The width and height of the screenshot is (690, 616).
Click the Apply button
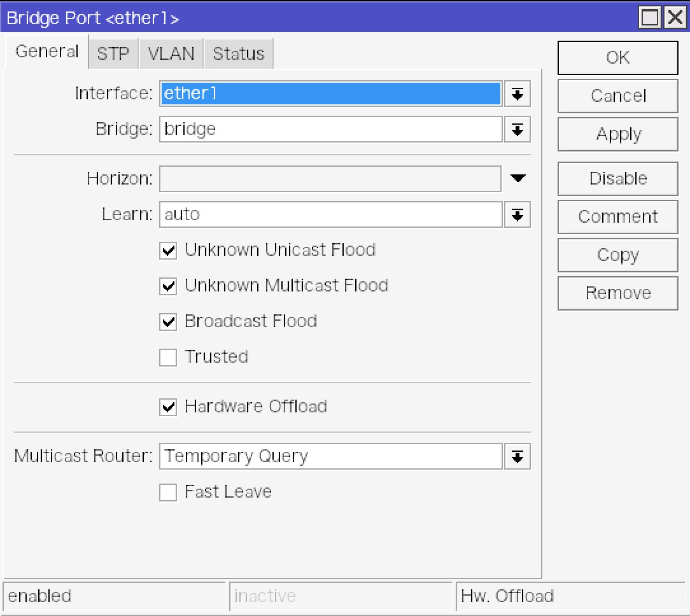[x=617, y=134]
